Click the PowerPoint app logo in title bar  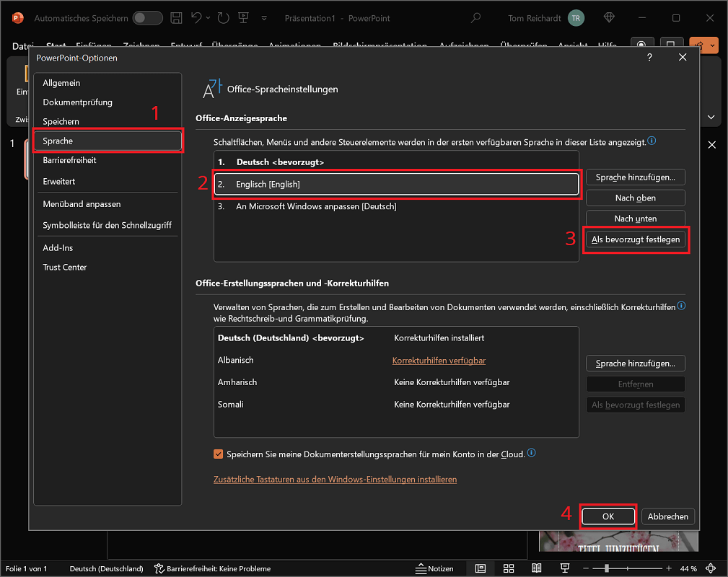pos(17,18)
